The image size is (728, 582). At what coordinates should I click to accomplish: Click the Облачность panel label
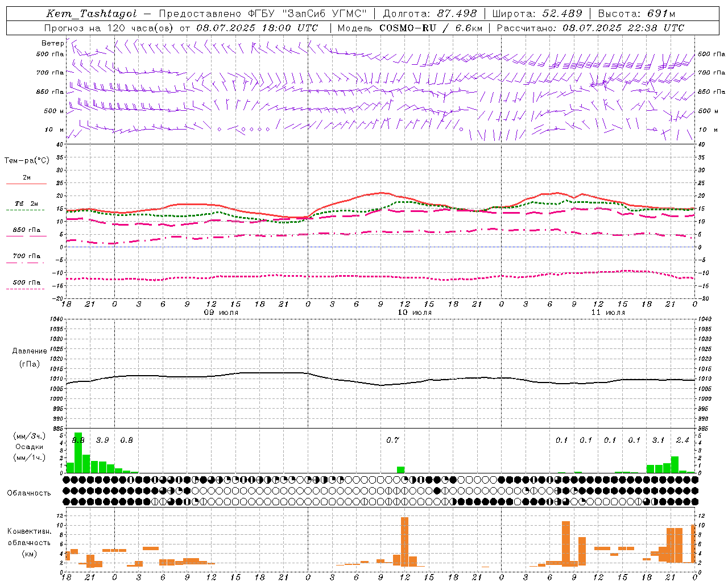(x=29, y=493)
